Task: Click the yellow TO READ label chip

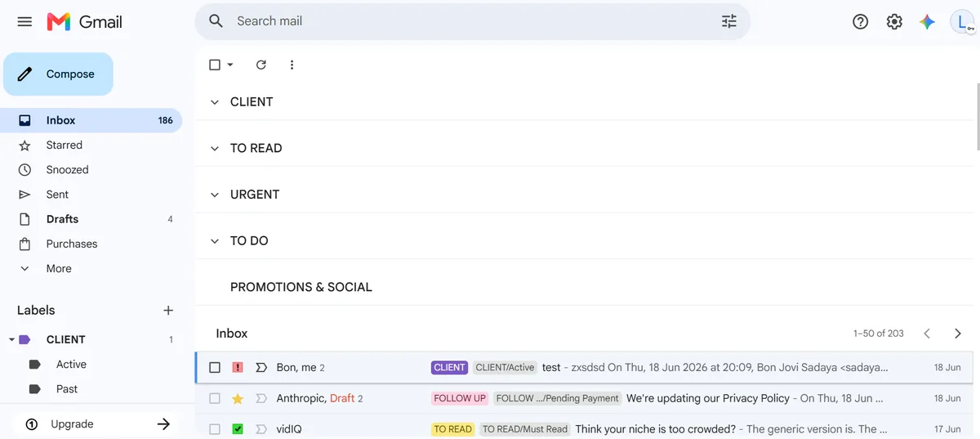Action: click(x=452, y=429)
